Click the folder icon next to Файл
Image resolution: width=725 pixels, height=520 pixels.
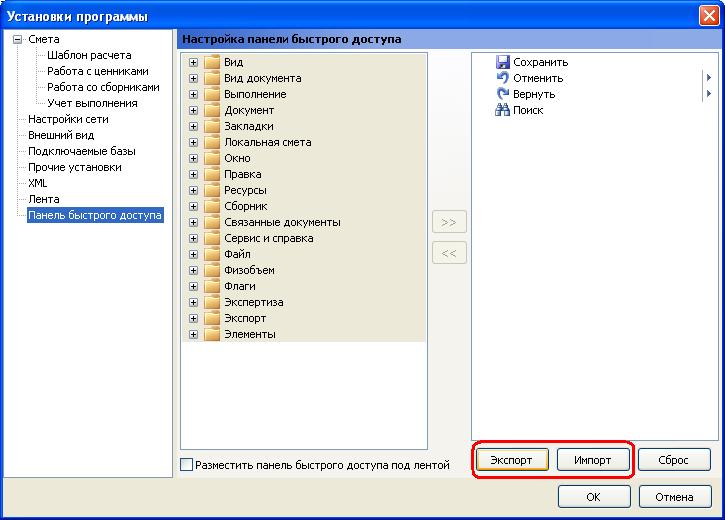pyautogui.click(x=211, y=254)
